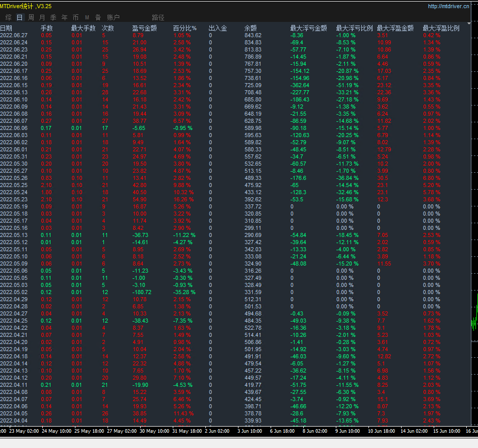Select the date cell 2022.06.06
The height and width of the screenshot is (448, 478).
click(x=14, y=128)
